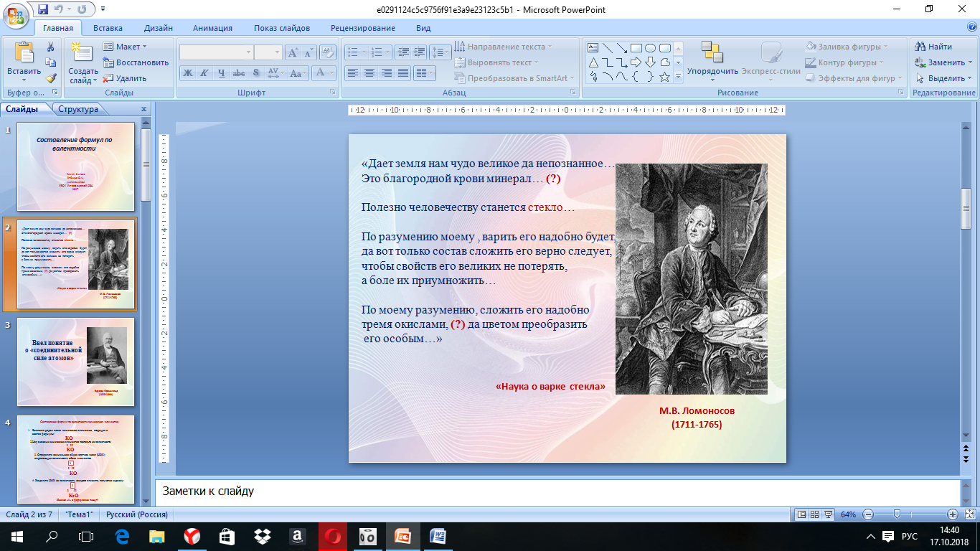The image size is (980, 551).
Task: Open the line spacing dropdown
Action: pyautogui.click(x=442, y=52)
